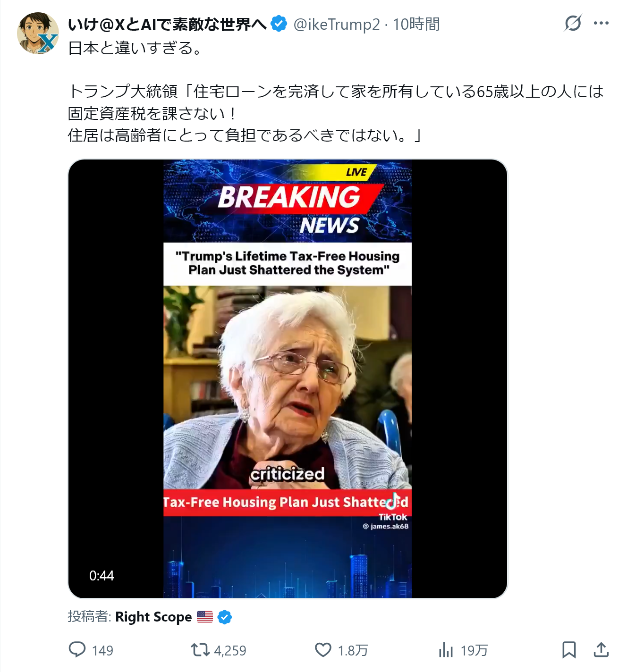Open the いけ@XとAIで素敵な世界へ display name

tap(168, 24)
